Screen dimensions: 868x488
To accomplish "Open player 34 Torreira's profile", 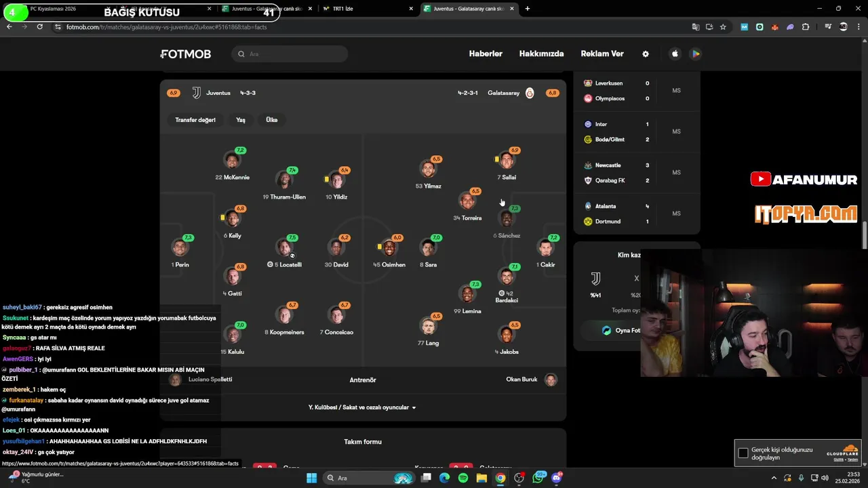I will point(467,206).
